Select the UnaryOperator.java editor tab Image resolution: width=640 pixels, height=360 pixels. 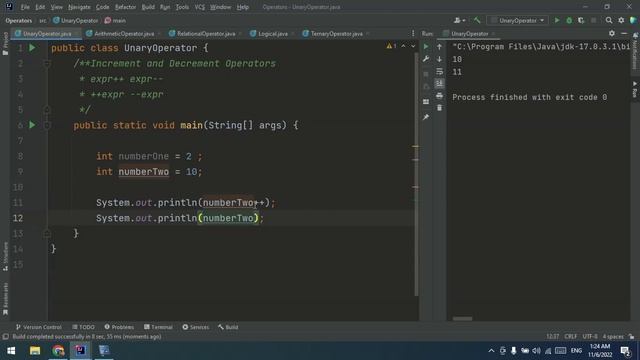(x=47, y=33)
